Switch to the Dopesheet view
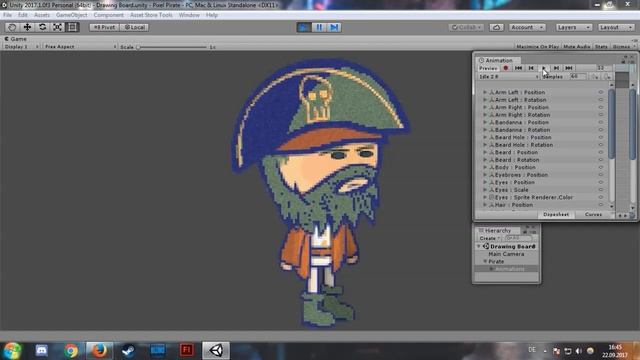This screenshot has width=640, height=360. [556, 215]
